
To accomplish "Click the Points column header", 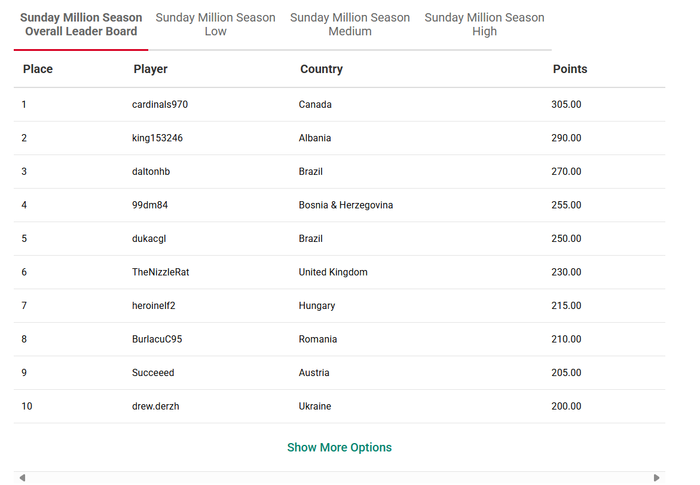I will [x=570, y=70].
